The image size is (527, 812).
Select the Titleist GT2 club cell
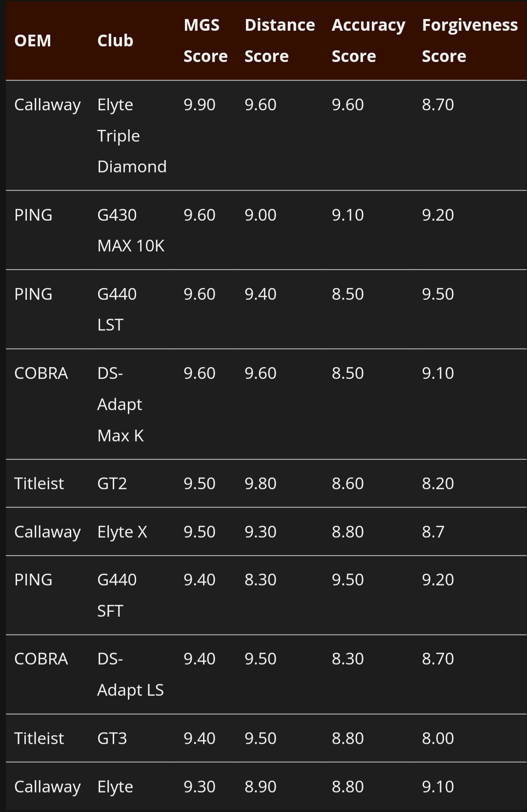[x=112, y=483]
